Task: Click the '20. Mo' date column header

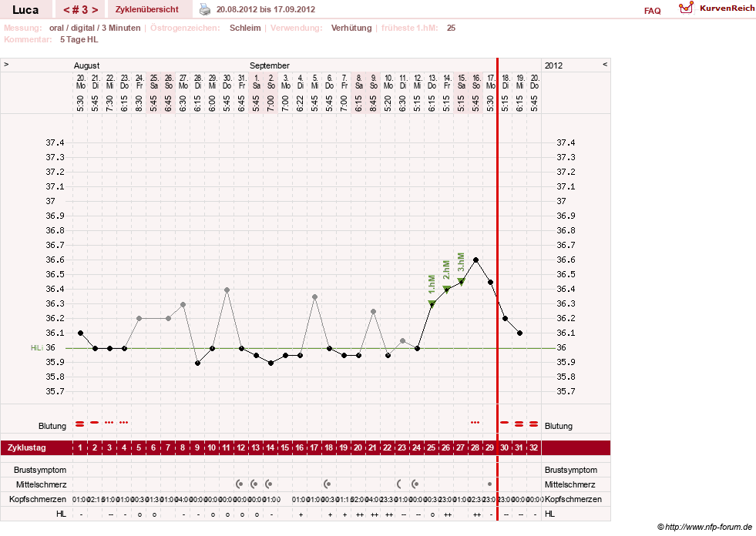Action: pos(80,82)
